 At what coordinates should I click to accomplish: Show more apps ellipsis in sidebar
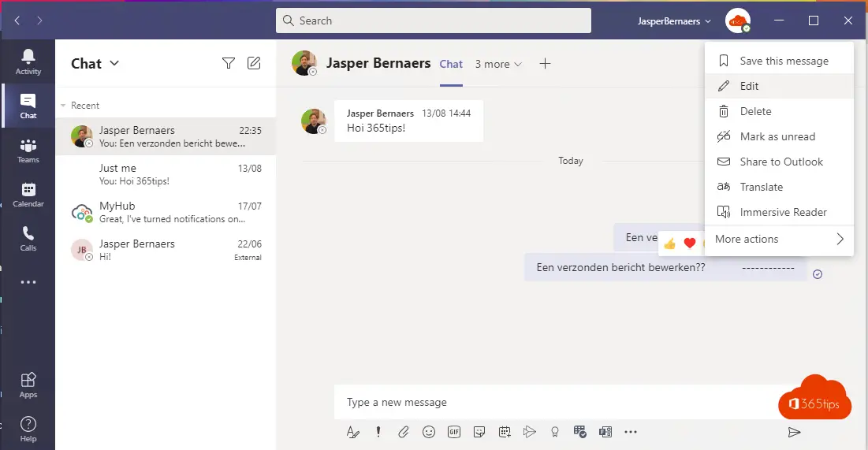point(28,282)
